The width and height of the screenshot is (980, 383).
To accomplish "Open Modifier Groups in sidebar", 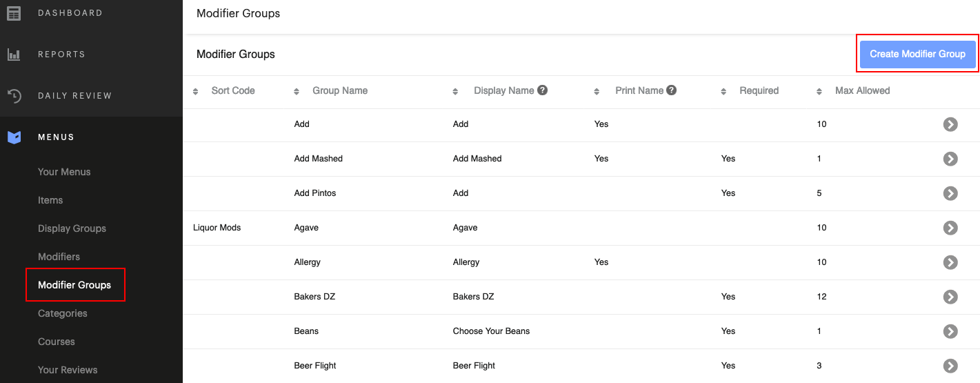I will (74, 285).
